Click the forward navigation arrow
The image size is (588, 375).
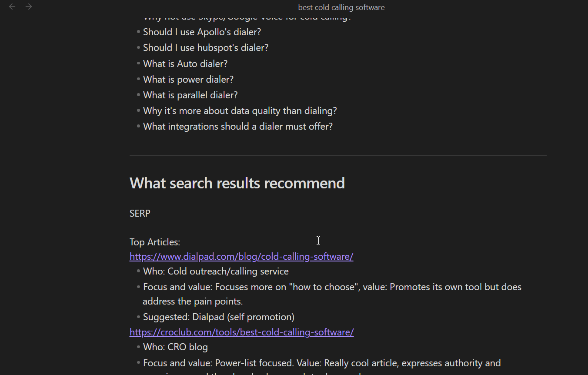click(x=29, y=7)
